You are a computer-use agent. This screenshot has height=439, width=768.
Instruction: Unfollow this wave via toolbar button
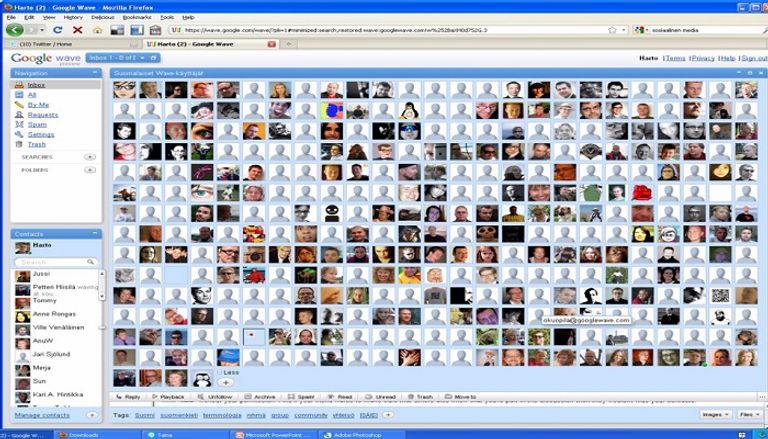point(214,397)
